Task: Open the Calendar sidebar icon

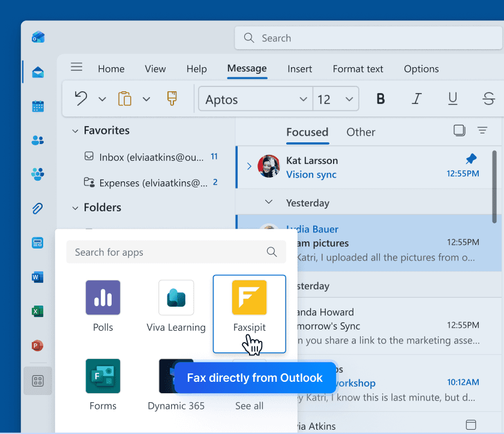Action: point(38,106)
